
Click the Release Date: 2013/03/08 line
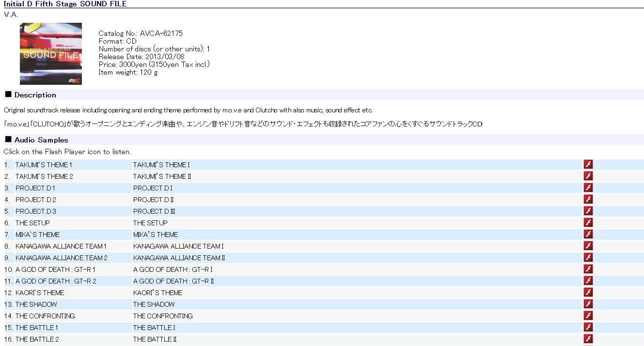[141, 57]
